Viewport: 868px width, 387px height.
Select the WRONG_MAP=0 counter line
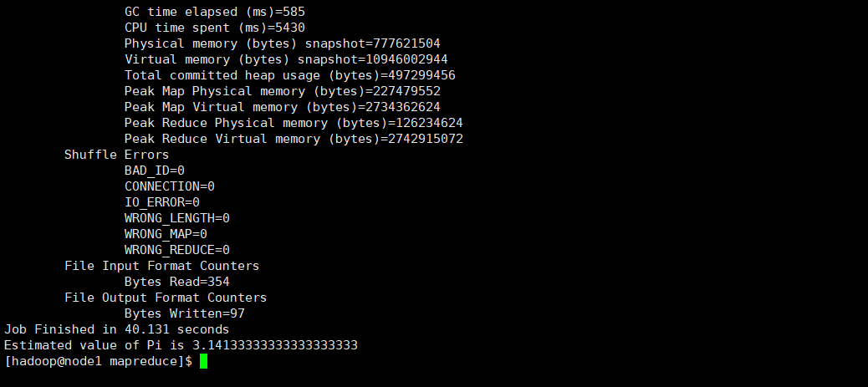[166, 234]
